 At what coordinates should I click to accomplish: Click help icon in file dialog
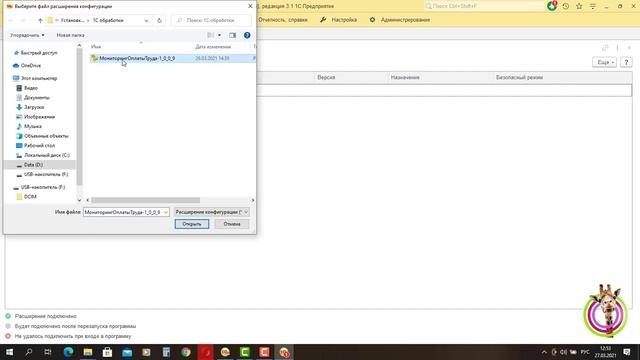tap(247, 35)
